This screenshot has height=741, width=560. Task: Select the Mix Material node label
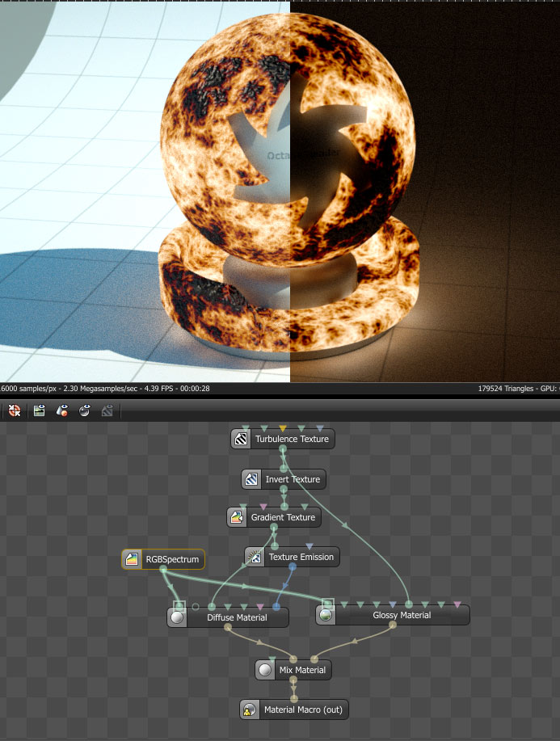coord(302,670)
